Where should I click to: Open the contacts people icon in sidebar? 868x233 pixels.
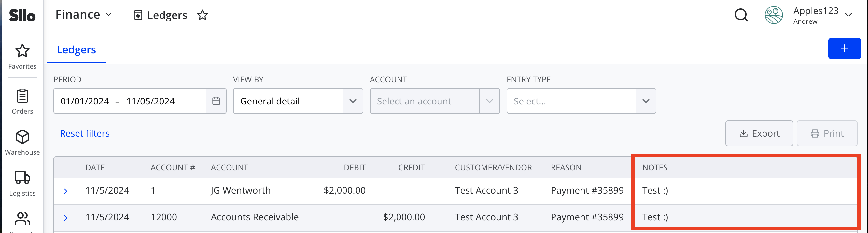(x=22, y=219)
